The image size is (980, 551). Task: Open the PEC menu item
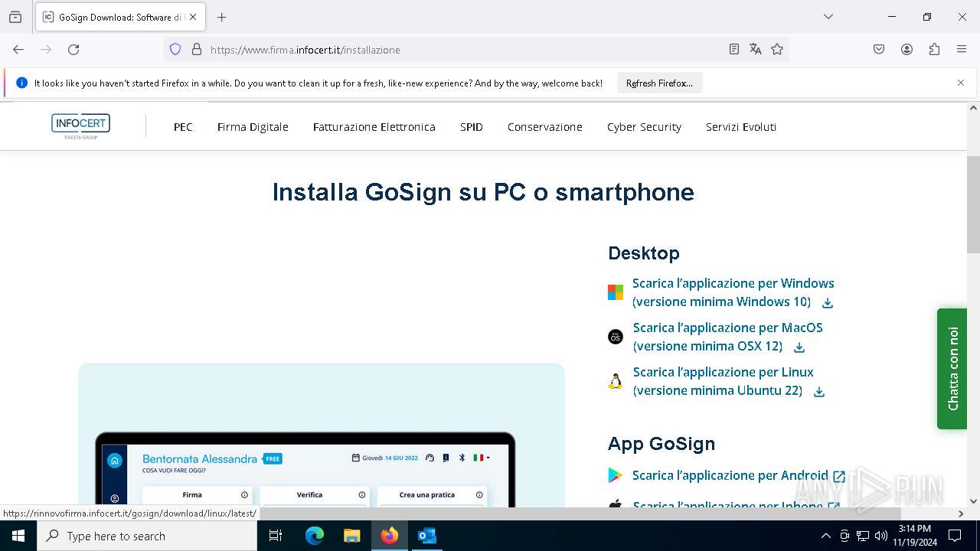(183, 127)
